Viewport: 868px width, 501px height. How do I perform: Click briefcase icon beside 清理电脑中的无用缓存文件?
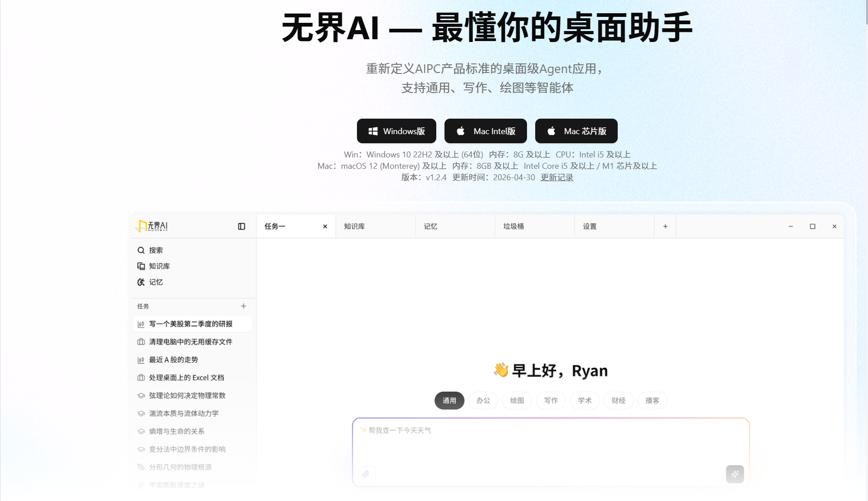(141, 342)
